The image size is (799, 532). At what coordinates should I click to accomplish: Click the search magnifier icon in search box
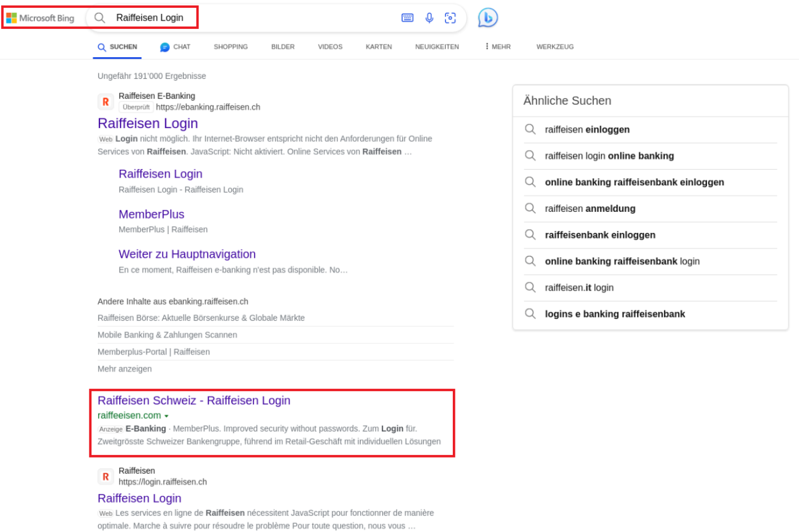tap(100, 18)
